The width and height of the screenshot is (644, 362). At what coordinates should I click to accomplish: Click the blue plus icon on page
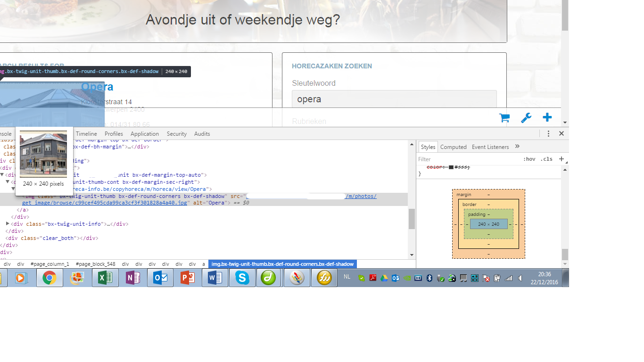547,117
